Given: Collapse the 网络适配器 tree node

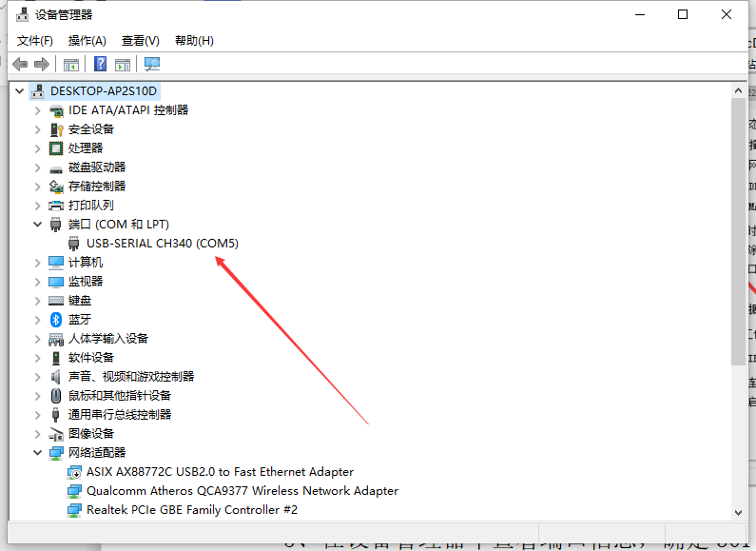Looking at the screenshot, I should [x=38, y=453].
